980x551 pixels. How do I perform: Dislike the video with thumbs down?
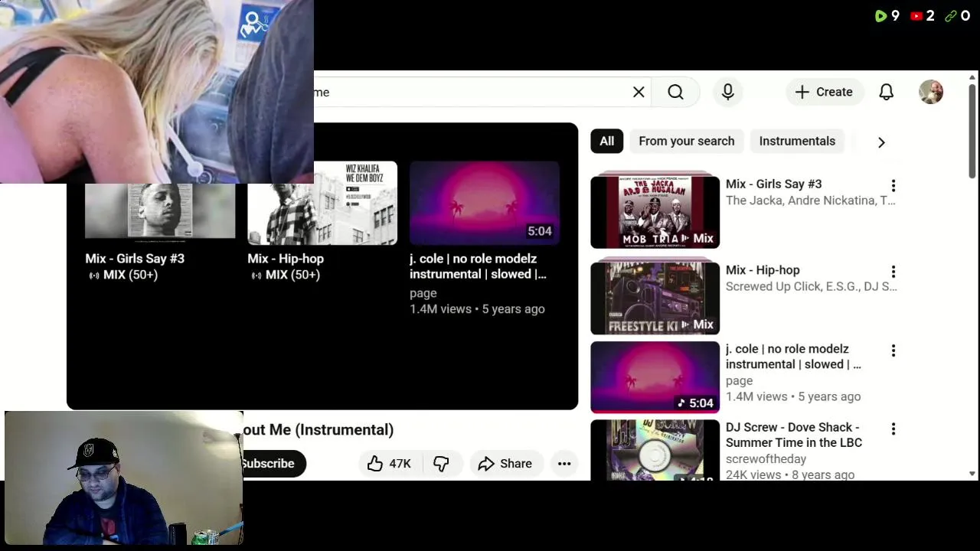pyautogui.click(x=441, y=464)
